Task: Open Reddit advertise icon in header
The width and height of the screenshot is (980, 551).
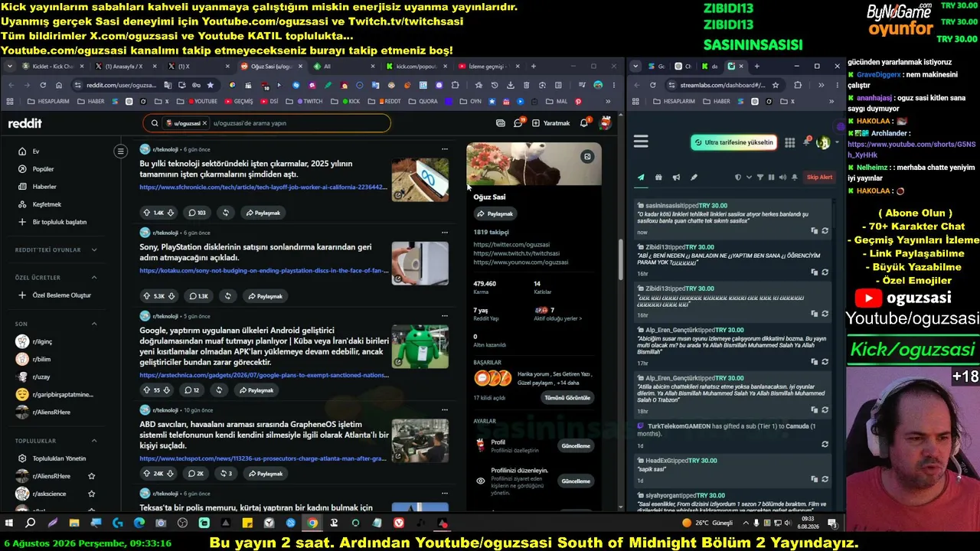Action: point(501,123)
